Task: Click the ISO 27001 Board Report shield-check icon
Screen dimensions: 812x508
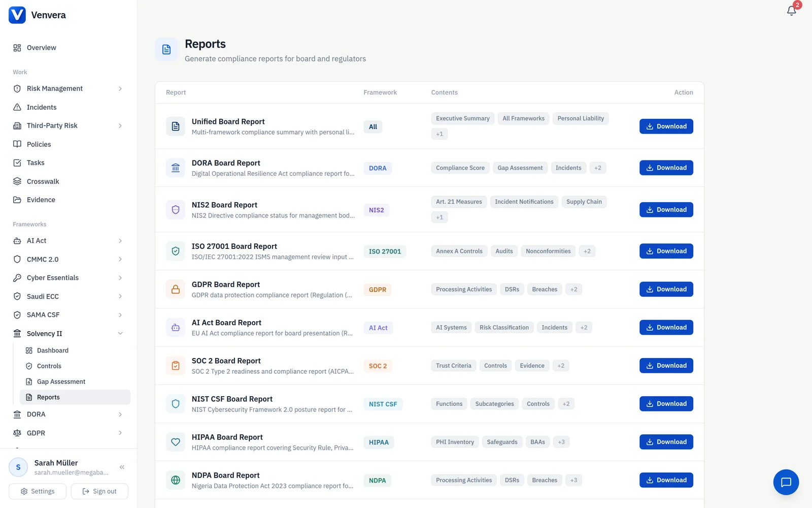Action: tap(176, 251)
